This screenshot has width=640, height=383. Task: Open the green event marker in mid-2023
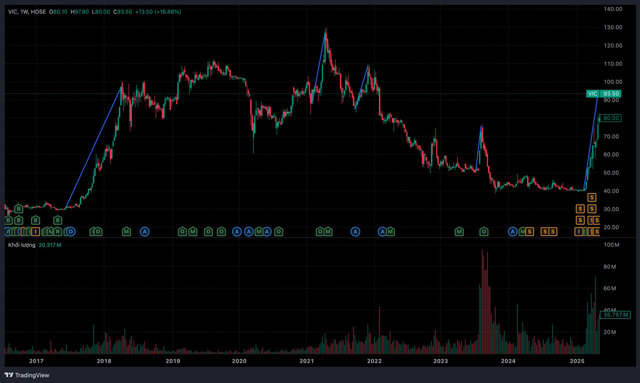pos(484,232)
